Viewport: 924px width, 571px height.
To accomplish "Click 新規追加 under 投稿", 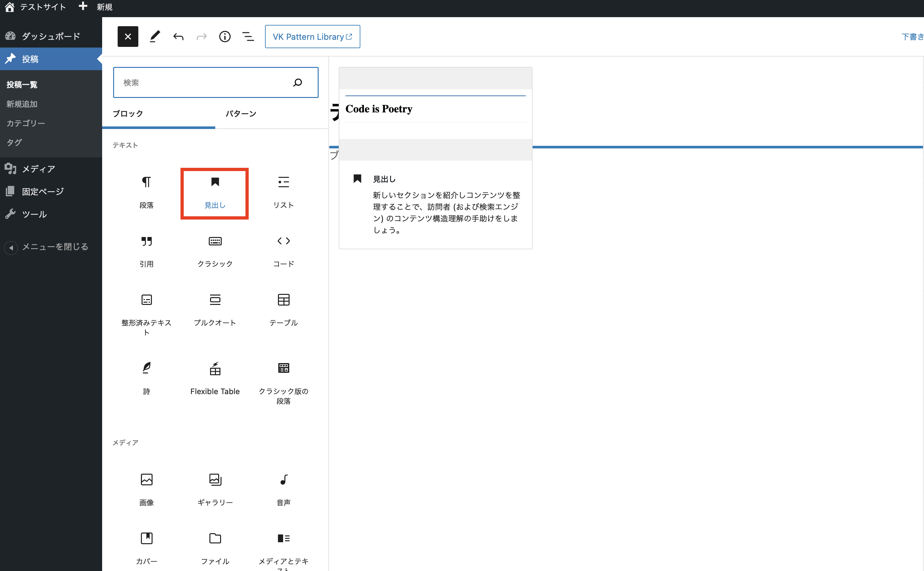I will coord(22,104).
